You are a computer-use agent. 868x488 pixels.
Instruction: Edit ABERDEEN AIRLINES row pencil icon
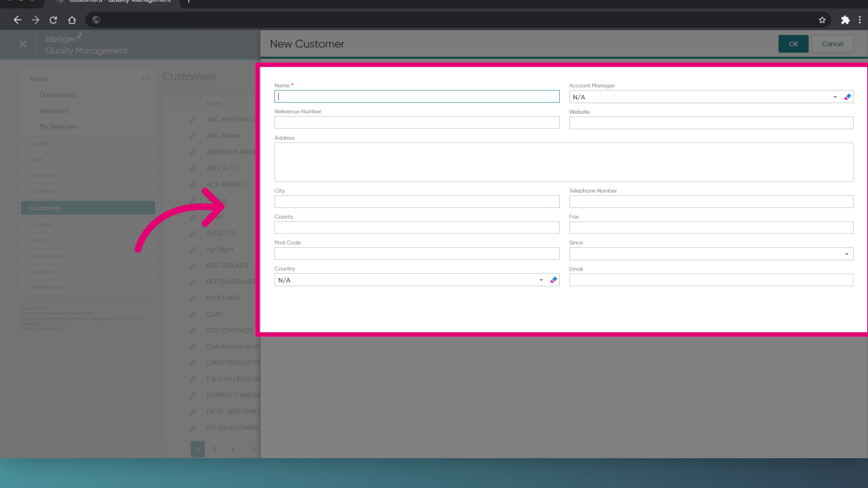pyautogui.click(x=193, y=152)
